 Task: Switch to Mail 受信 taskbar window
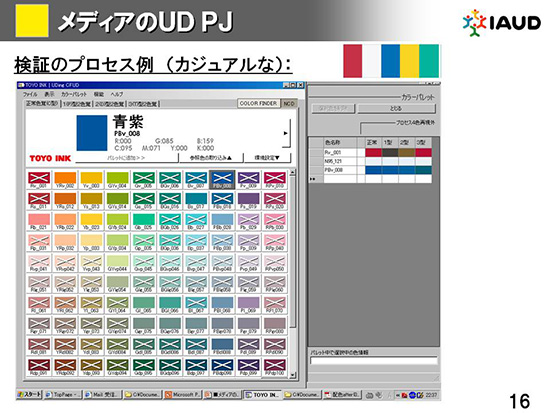click(x=103, y=395)
